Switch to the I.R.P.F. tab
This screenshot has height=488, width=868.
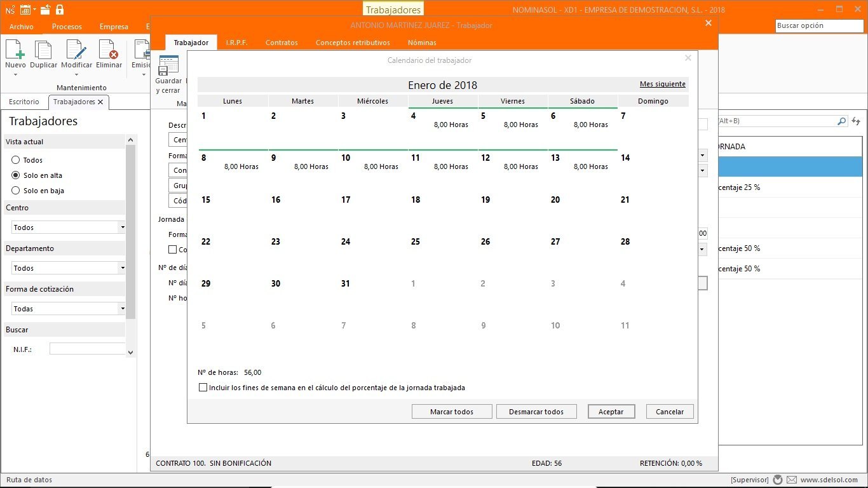point(236,43)
